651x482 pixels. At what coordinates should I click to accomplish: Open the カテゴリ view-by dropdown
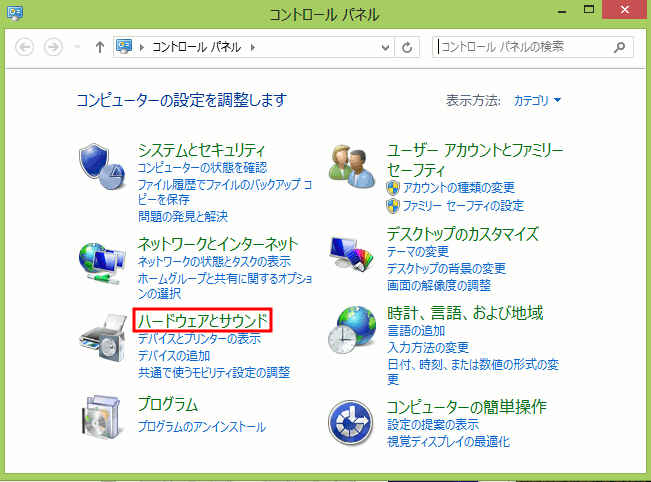pyautogui.click(x=538, y=100)
